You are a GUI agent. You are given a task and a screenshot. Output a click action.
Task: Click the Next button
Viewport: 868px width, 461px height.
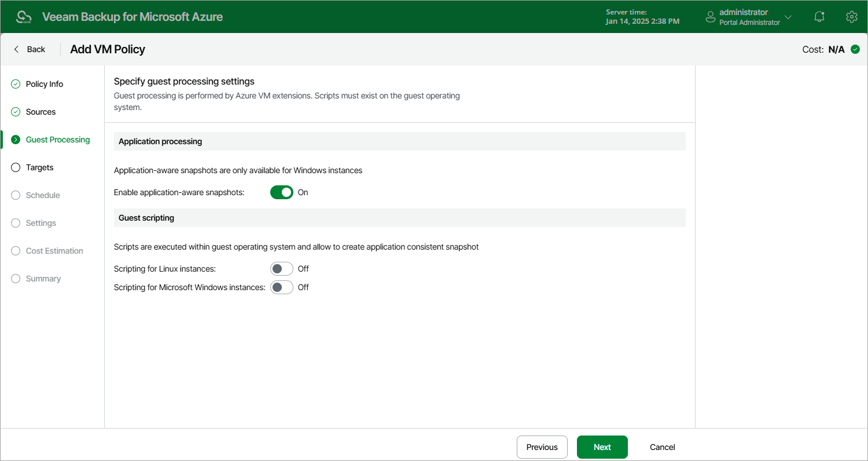coord(602,447)
